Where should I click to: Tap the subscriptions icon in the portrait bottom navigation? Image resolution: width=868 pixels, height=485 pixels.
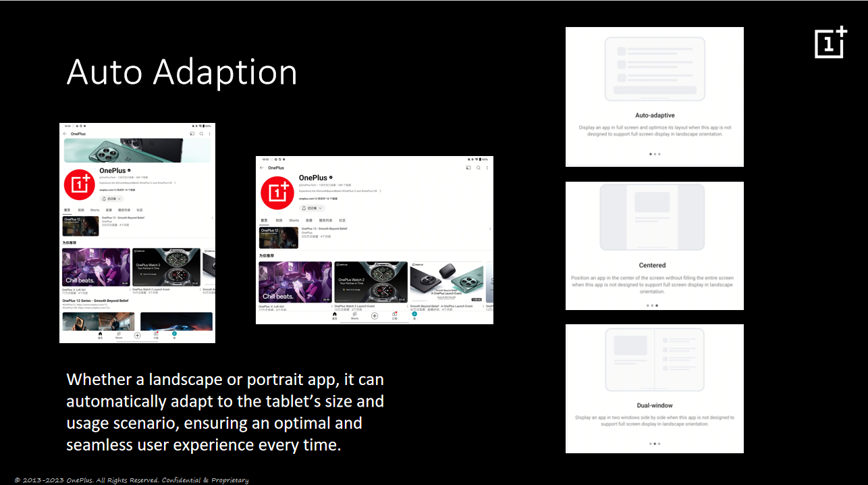click(x=156, y=335)
